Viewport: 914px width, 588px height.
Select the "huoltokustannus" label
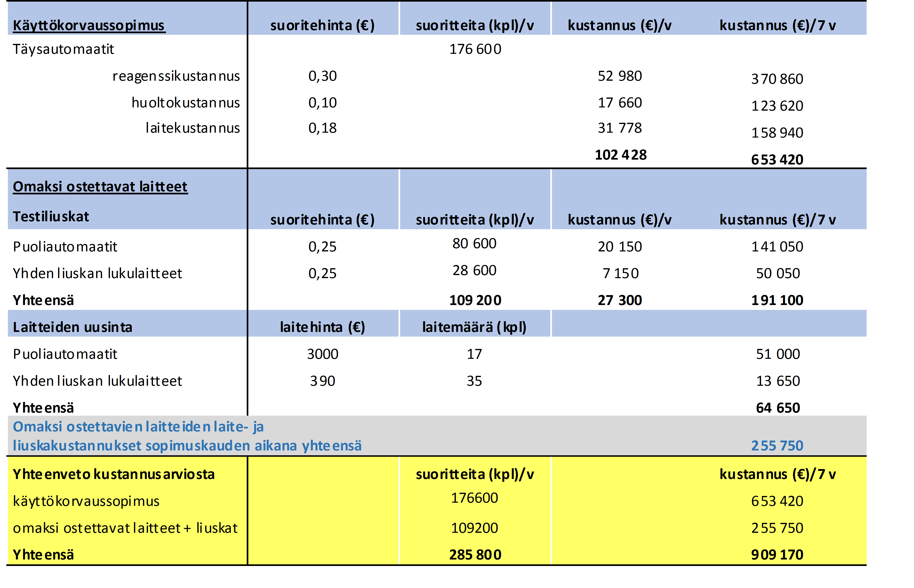click(x=186, y=103)
